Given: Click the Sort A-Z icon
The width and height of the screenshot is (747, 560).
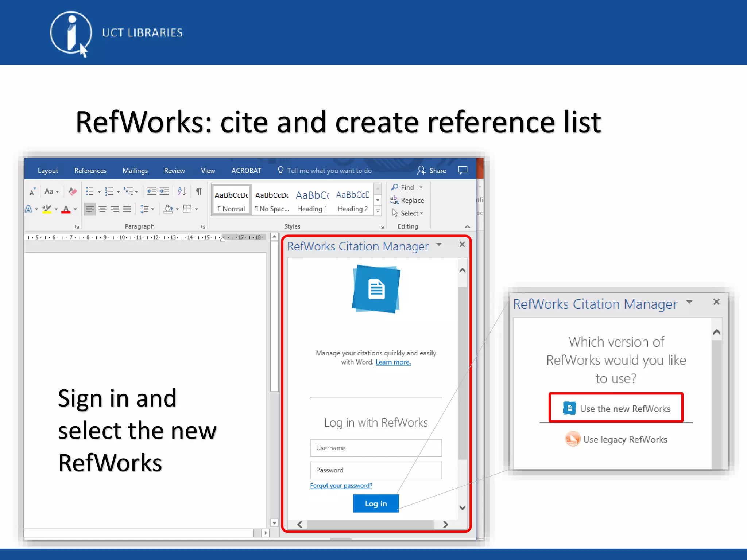Looking at the screenshot, I should click(182, 191).
